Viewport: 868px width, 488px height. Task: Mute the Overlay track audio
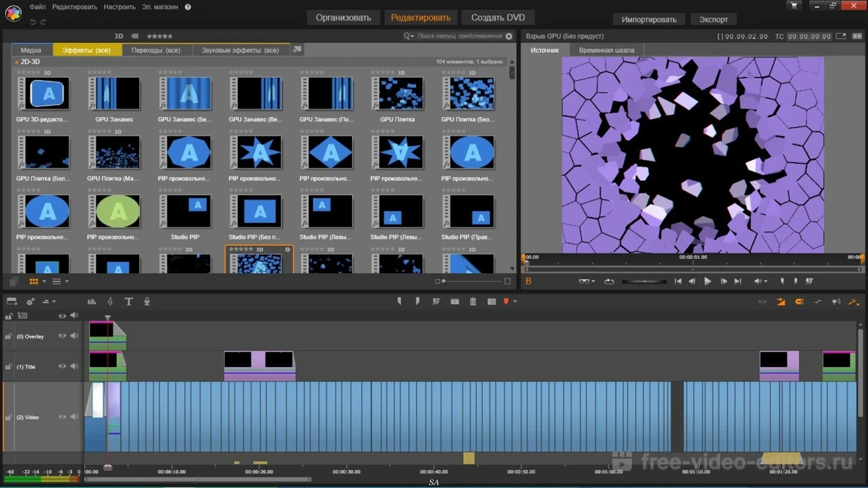pyautogui.click(x=74, y=336)
